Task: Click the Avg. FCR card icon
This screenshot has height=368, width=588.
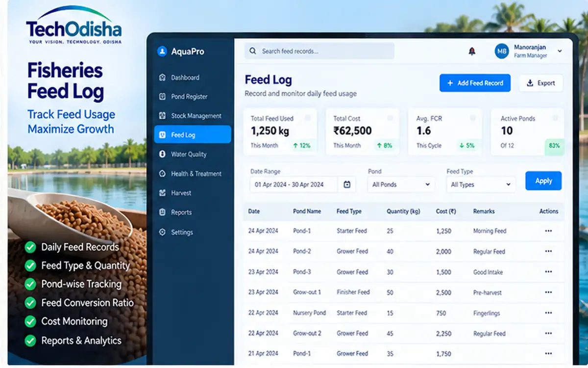Action: tap(473, 118)
